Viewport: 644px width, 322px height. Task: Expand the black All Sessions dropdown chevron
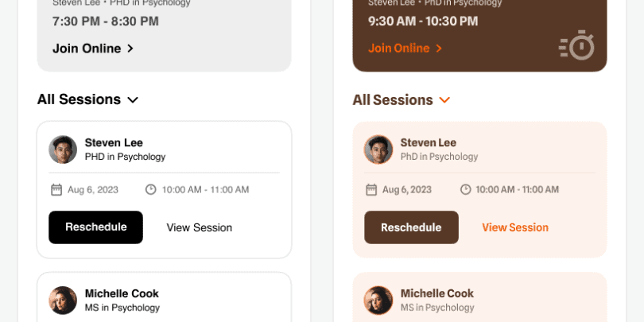[x=133, y=100]
